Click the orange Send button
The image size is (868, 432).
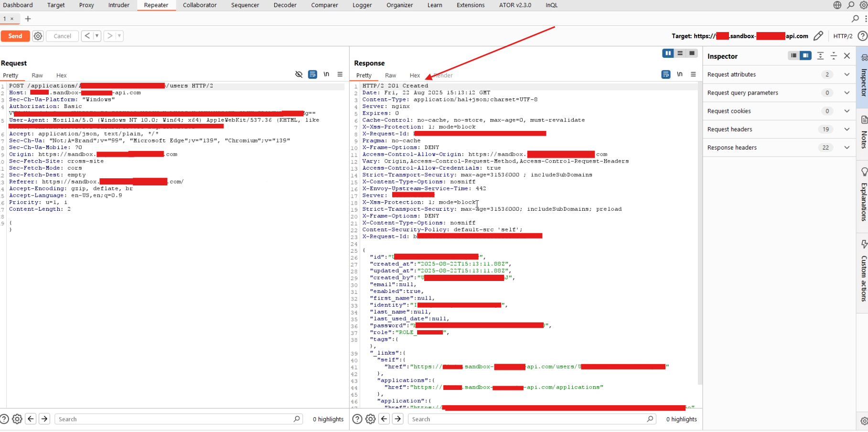point(15,36)
